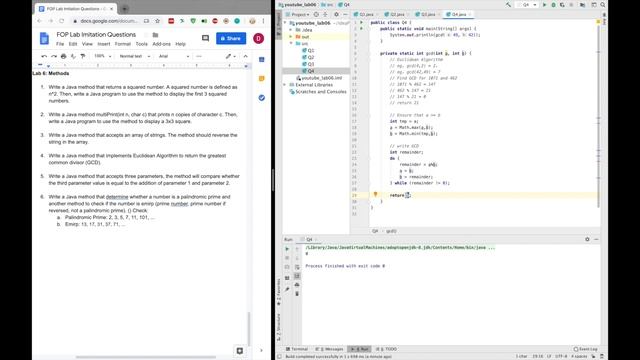Click the Chrome address bar URL

(x=108, y=21)
